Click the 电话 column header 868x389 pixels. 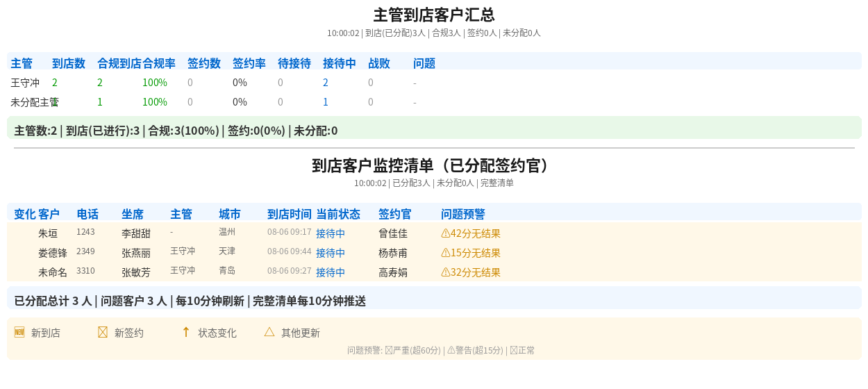click(x=87, y=214)
